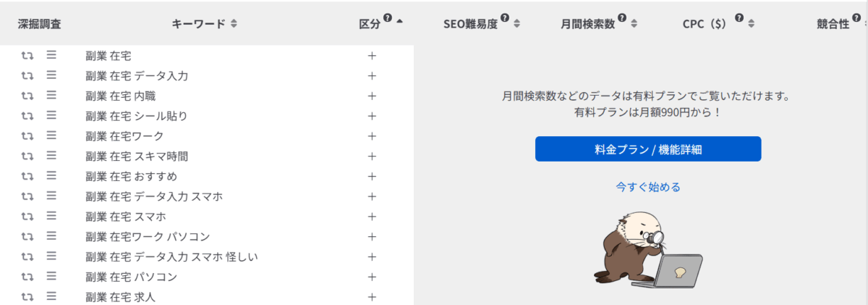Open the list menu icon for 副業 在宅 おすすめ
The width and height of the screenshot is (868, 305).
coord(51,176)
